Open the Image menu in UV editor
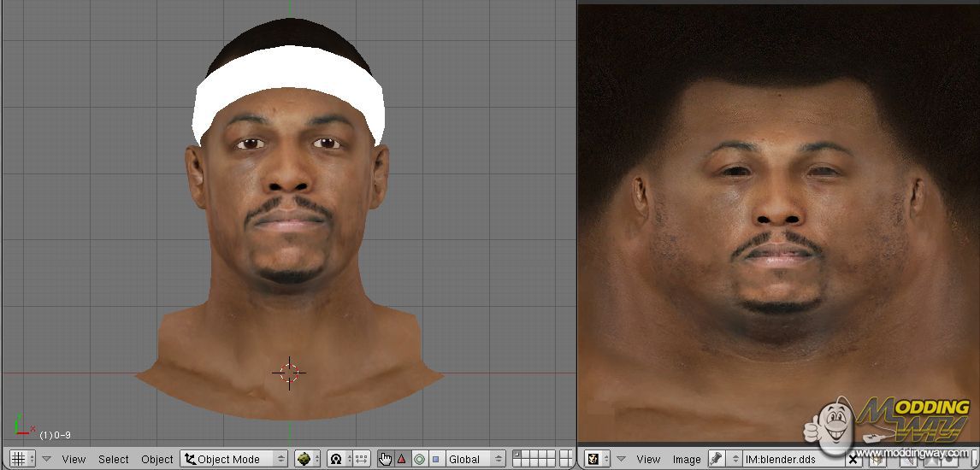This screenshot has width=980, height=470. pyautogui.click(x=686, y=459)
